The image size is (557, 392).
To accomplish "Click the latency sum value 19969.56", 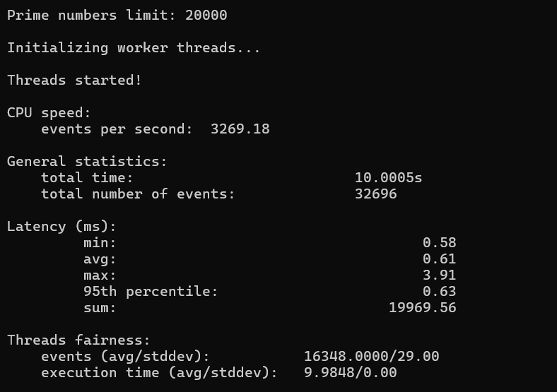I will click(422, 308).
